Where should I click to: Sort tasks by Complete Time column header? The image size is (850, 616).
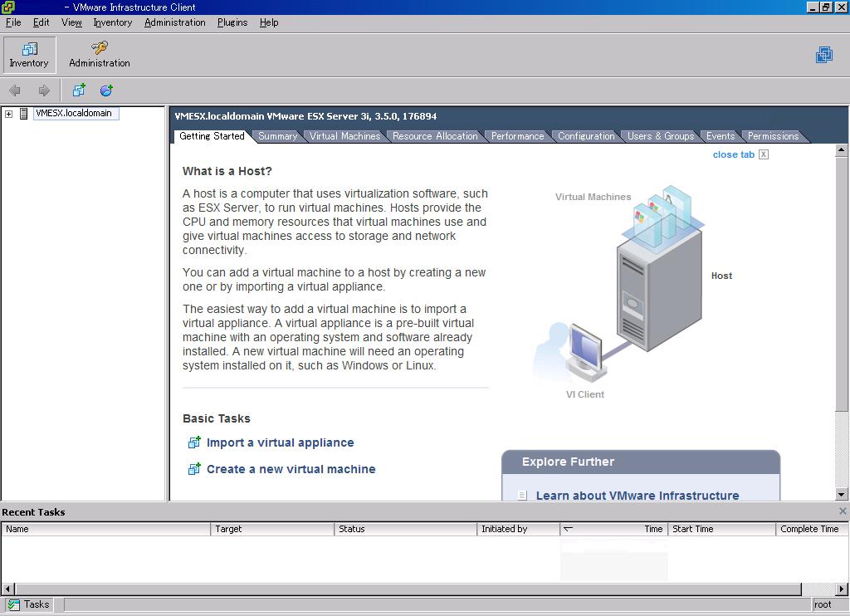coord(812,529)
